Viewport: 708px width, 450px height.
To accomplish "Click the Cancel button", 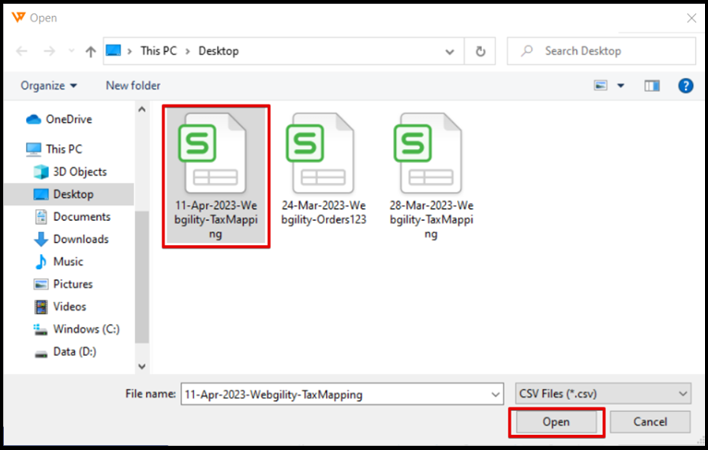I will (x=650, y=422).
